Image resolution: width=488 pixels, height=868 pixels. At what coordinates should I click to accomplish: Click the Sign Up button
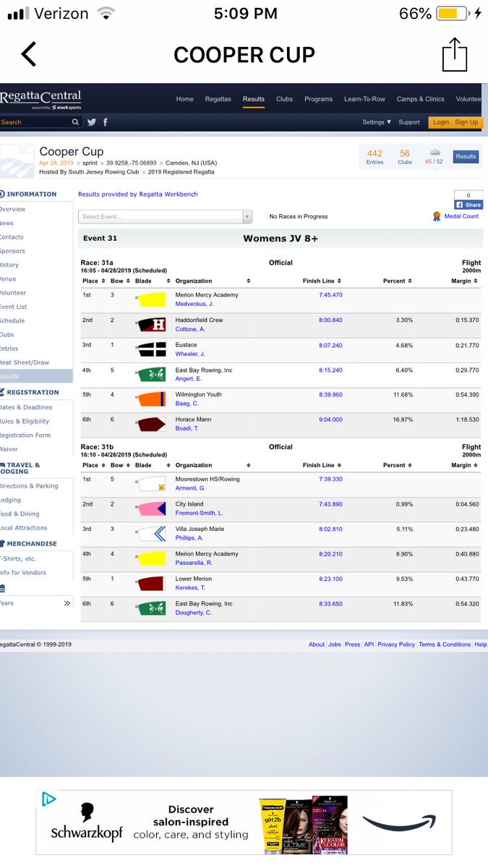click(x=466, y=122)
